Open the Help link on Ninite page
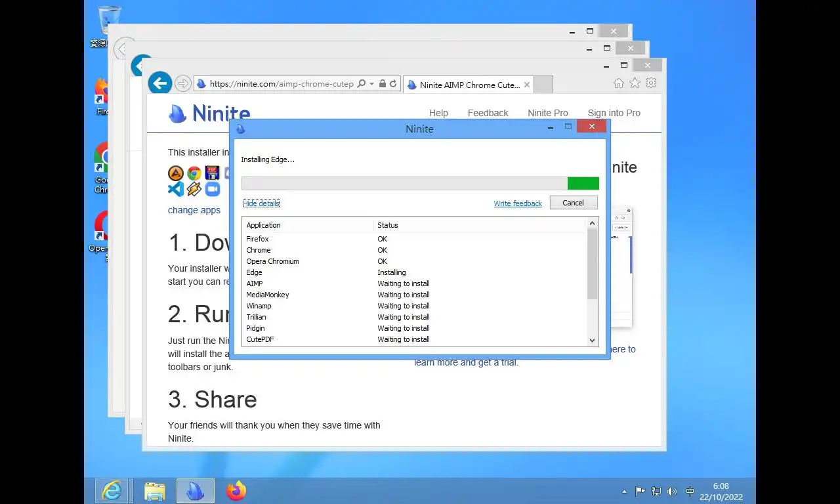 pos(438,113)
